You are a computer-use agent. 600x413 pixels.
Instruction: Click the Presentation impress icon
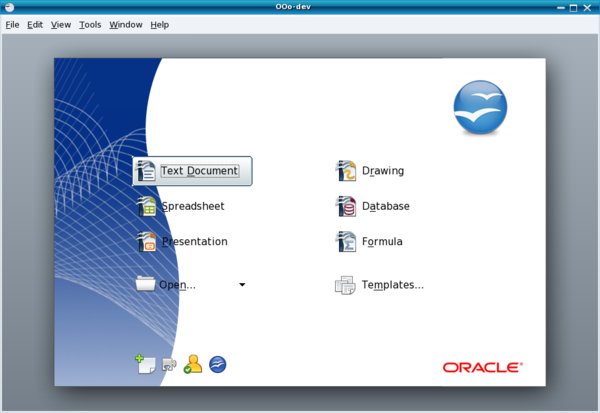(146, 242)
